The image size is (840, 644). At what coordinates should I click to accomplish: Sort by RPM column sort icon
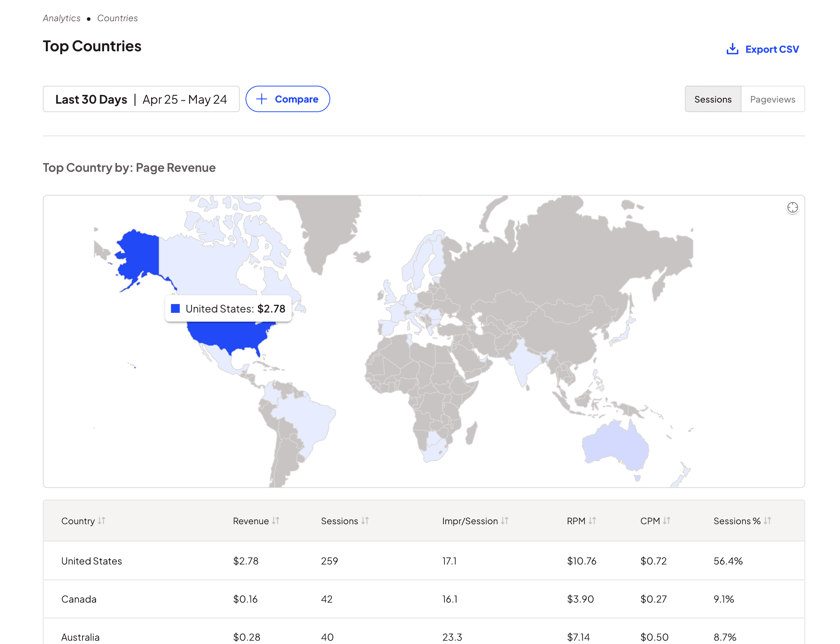pyautogui.click(x=592, y=521)
